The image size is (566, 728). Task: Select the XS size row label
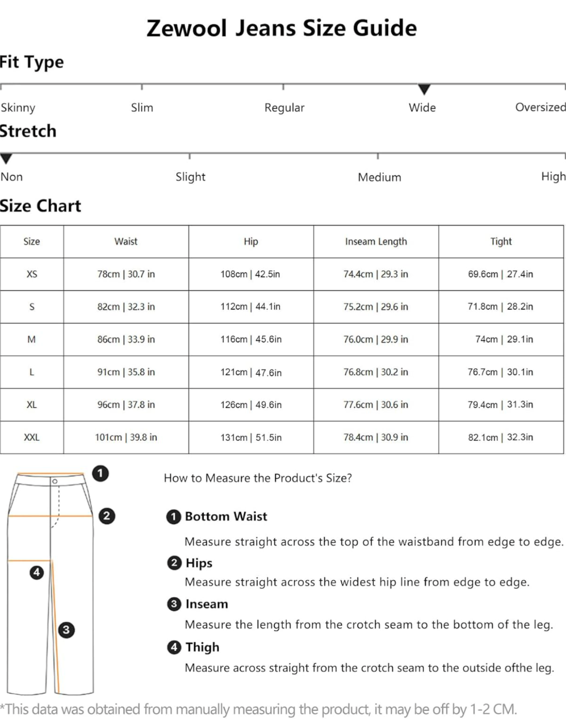click(x=32, y=274)
